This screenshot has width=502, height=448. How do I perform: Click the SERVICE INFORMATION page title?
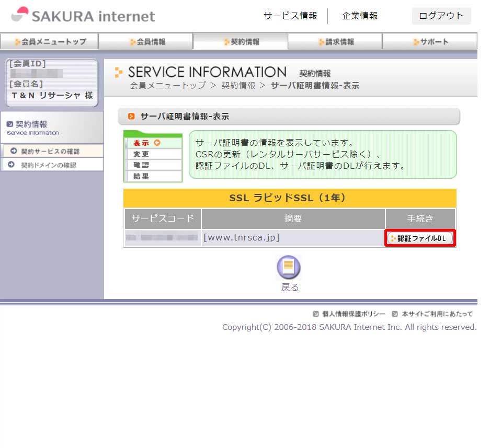coord(207,72)
